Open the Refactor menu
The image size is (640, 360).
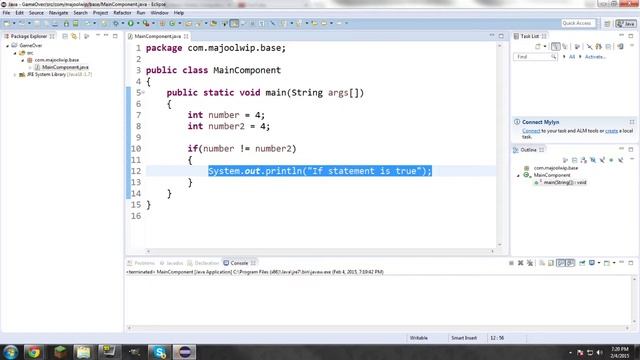(122, 13)
